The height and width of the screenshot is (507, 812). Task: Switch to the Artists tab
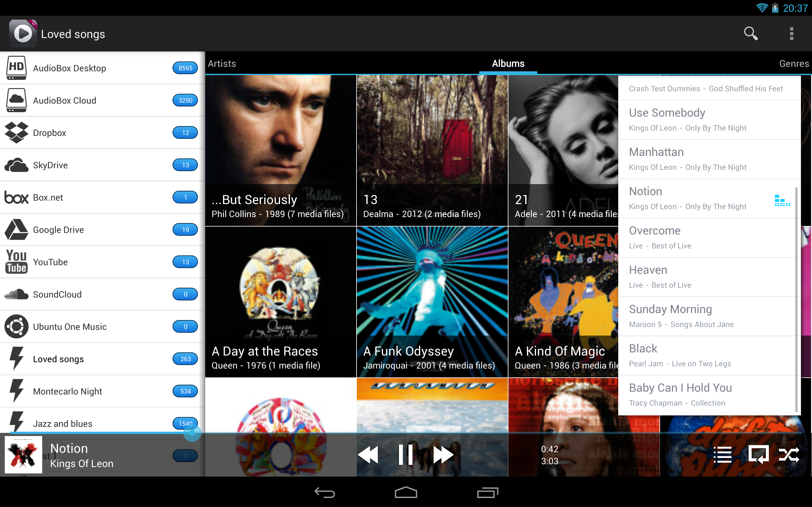[222, 63]
